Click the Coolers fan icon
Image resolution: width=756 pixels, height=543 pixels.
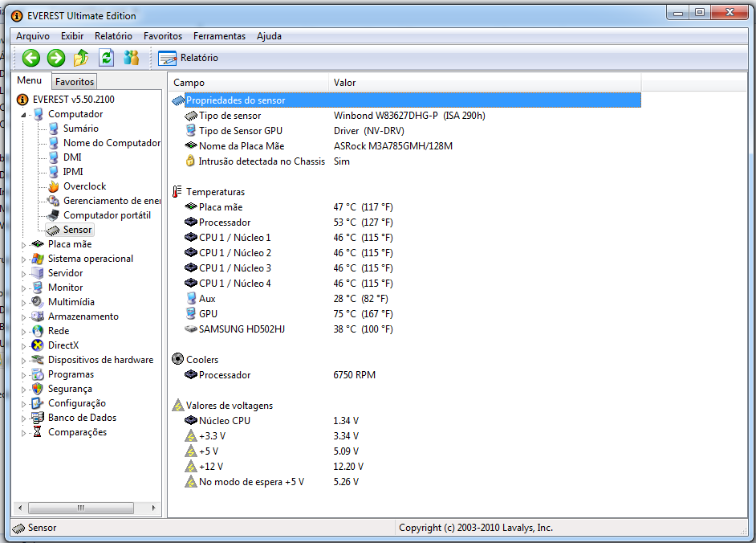coord(178,359)
